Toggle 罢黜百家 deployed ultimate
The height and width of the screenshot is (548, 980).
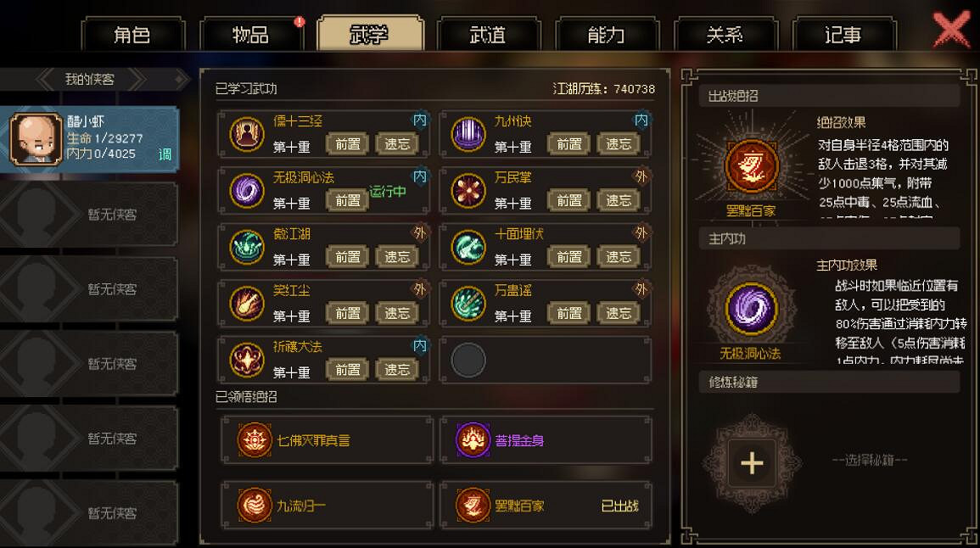tap(546, 505)
